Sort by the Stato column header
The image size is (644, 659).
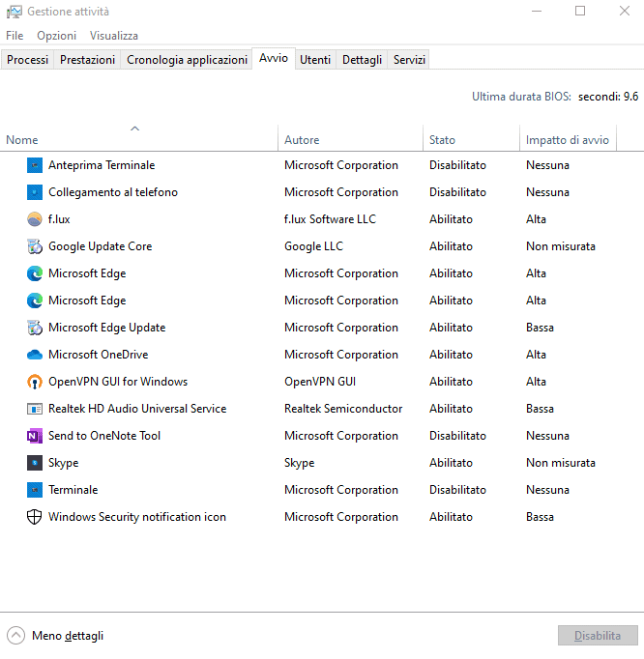(472, 138)
